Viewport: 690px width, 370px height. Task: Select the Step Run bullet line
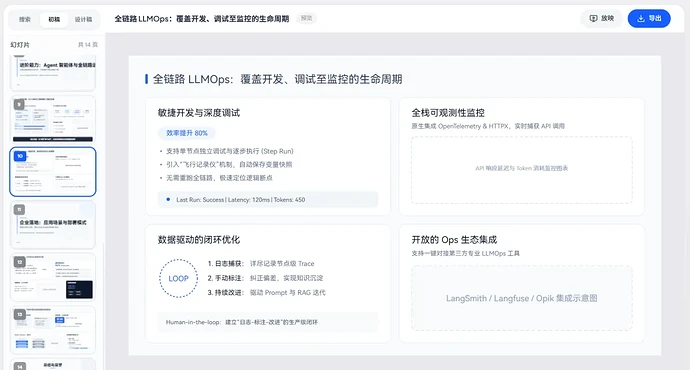(x=229, y=151)
